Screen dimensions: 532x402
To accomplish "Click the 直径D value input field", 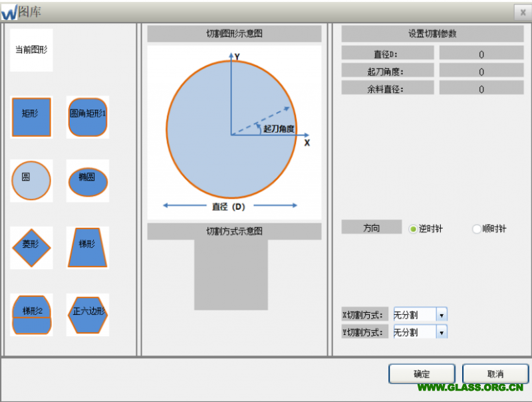I will coord(481,54).
